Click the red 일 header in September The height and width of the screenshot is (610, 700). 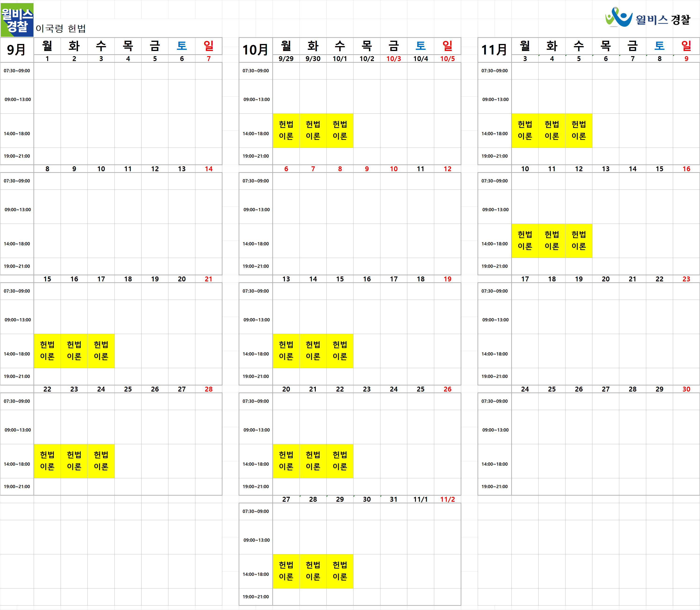[209, 46]
